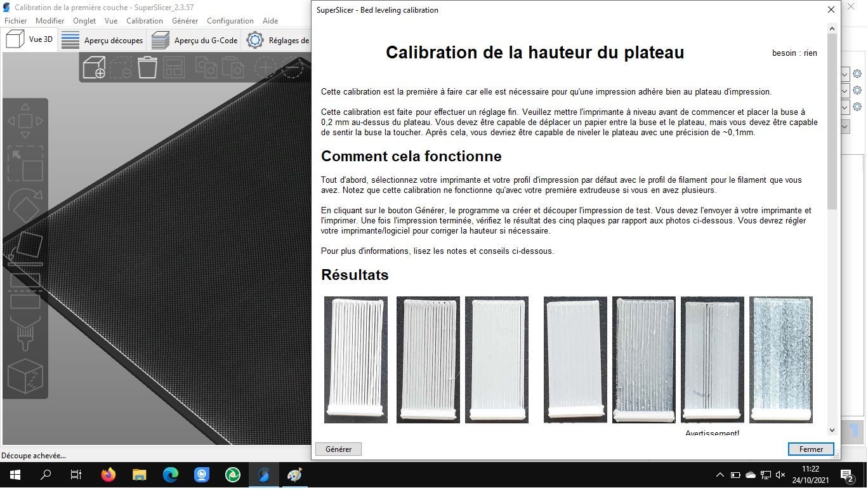Image resolution: width=868 pixels, height=490 pixels.
Task: Click the dialog scrollbar's up arrow
Action: (x=832, y=28)
